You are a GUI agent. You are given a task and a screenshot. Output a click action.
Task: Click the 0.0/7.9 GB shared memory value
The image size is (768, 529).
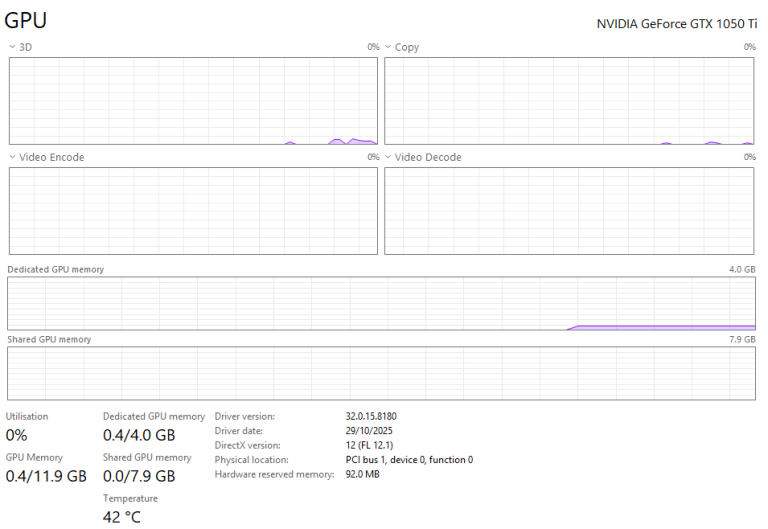[139, 476]
